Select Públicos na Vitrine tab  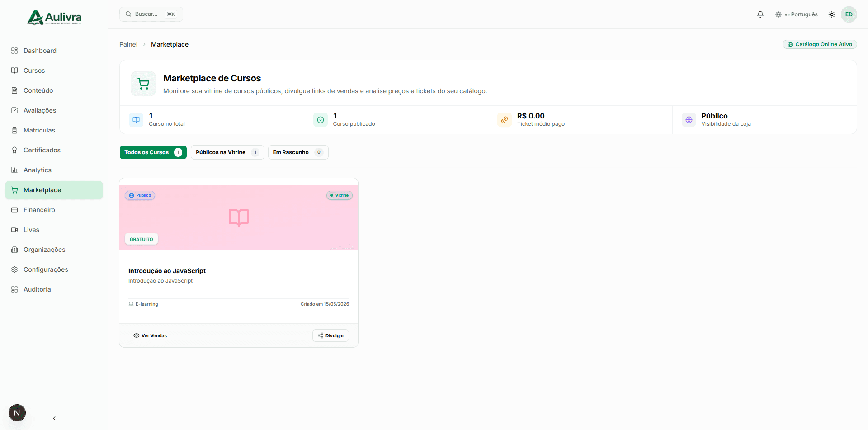227,152
